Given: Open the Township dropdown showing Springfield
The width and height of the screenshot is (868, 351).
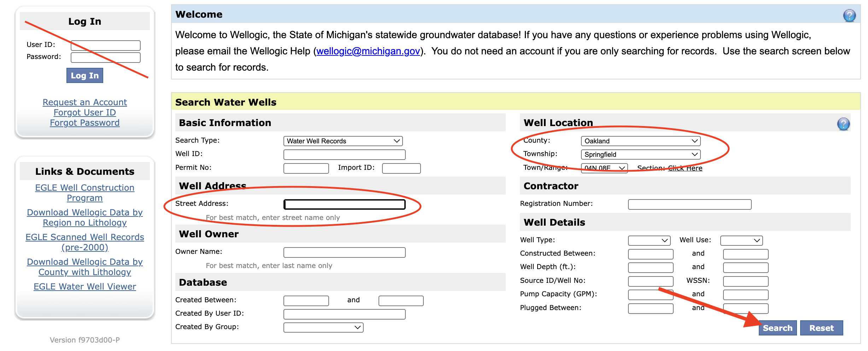Looking at the screenshot, I should (640, 154).
